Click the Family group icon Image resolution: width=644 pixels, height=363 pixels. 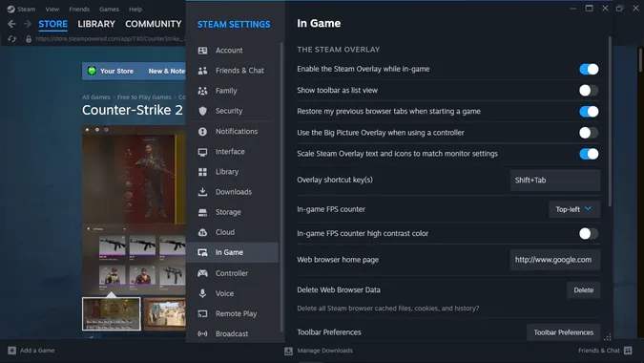pyautogui.click(x=202, y=91)
